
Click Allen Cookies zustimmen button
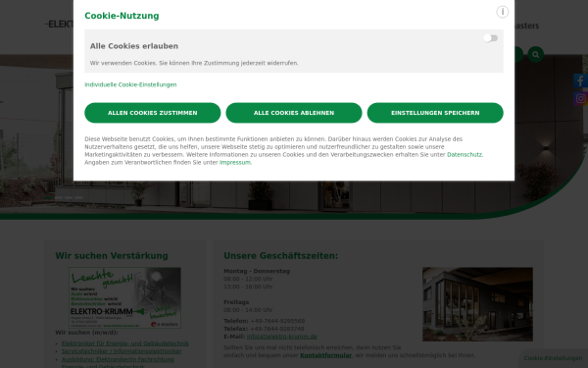tap(153, 113)
